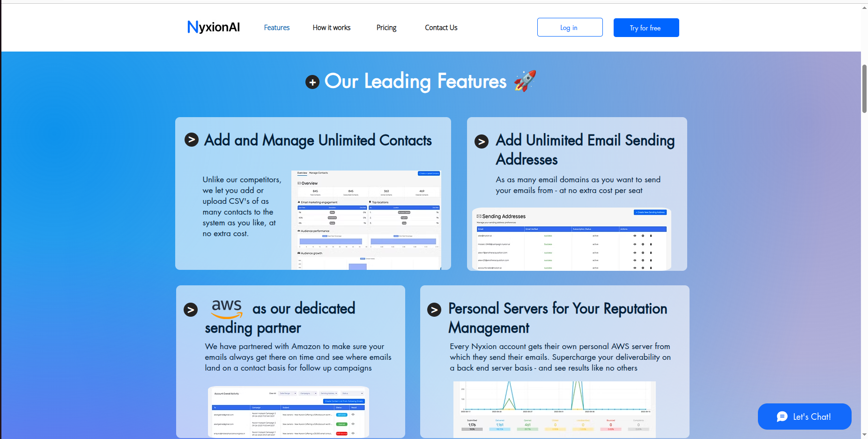This screenshot has width=868, height=439.
Task: Open the deliverability chart screenshot
Action: point(555,409)
